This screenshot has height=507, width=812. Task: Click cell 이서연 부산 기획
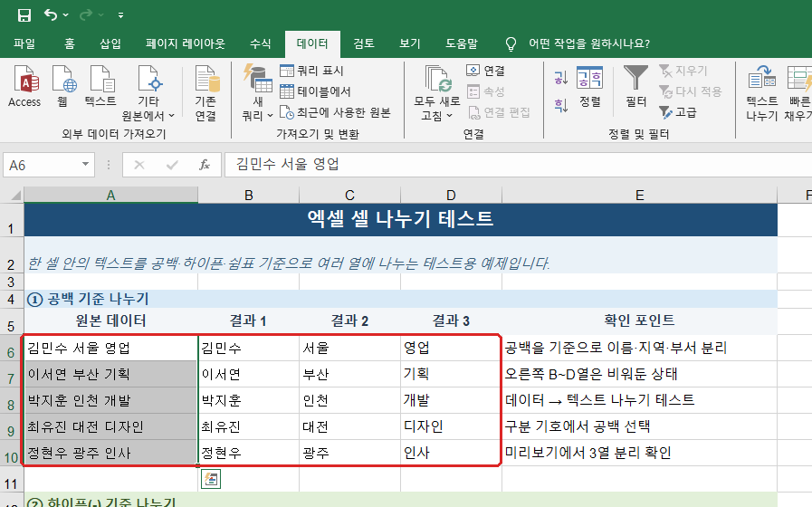pos(110,374)
